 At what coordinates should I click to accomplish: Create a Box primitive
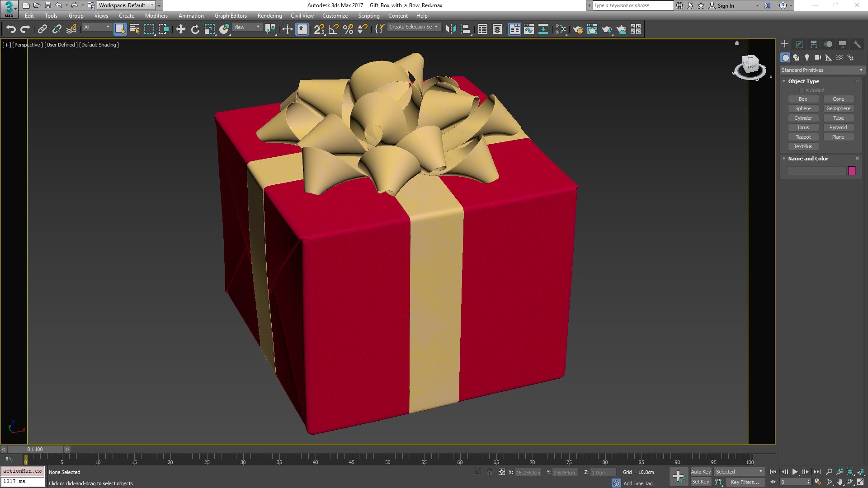click(803, 99)
